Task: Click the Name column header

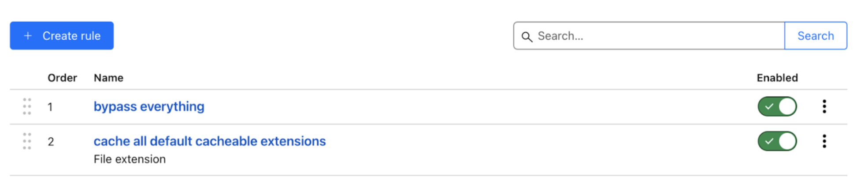Action: [108, 78]
